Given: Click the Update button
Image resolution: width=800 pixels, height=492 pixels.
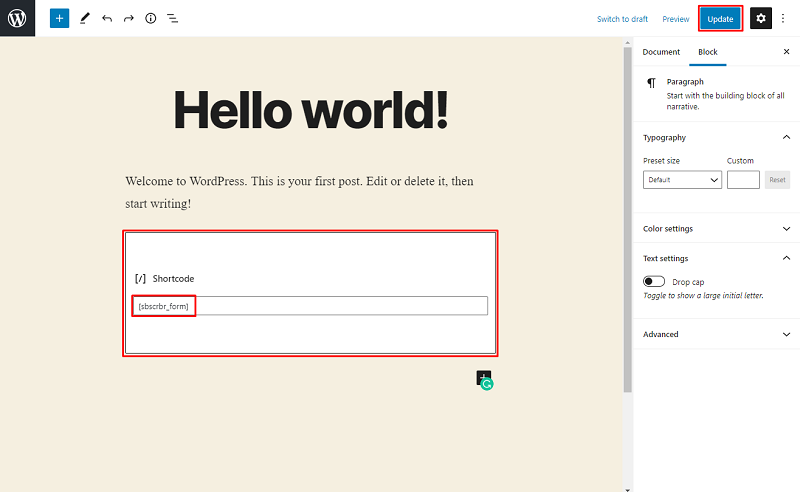Looking at the screenshot, I should tap(720, 19).
